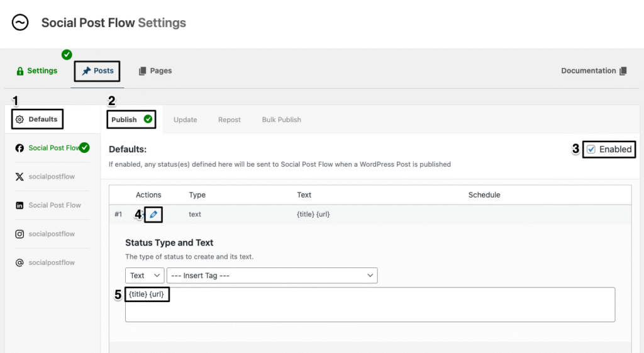644x353 pixels.
Task: Click the green check beside Facebook profile
Action: pyautogui.click(x=84, y=147)
